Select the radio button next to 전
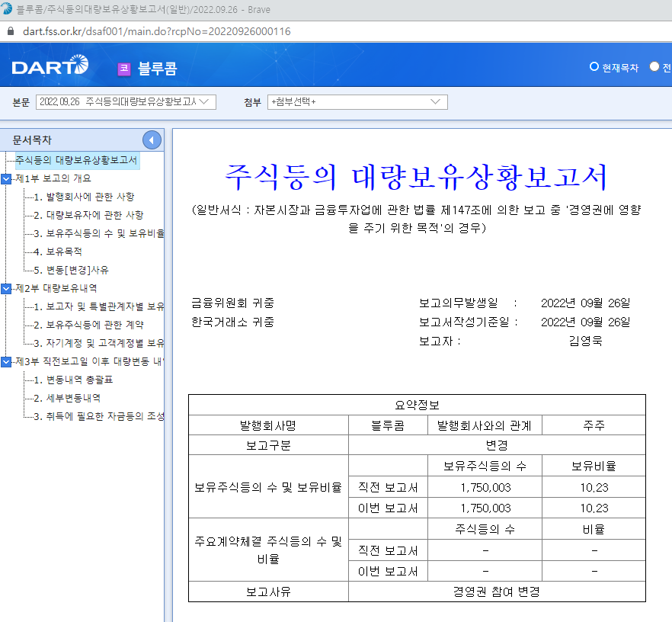The image size is (672, 622). [x=654, y=67]
